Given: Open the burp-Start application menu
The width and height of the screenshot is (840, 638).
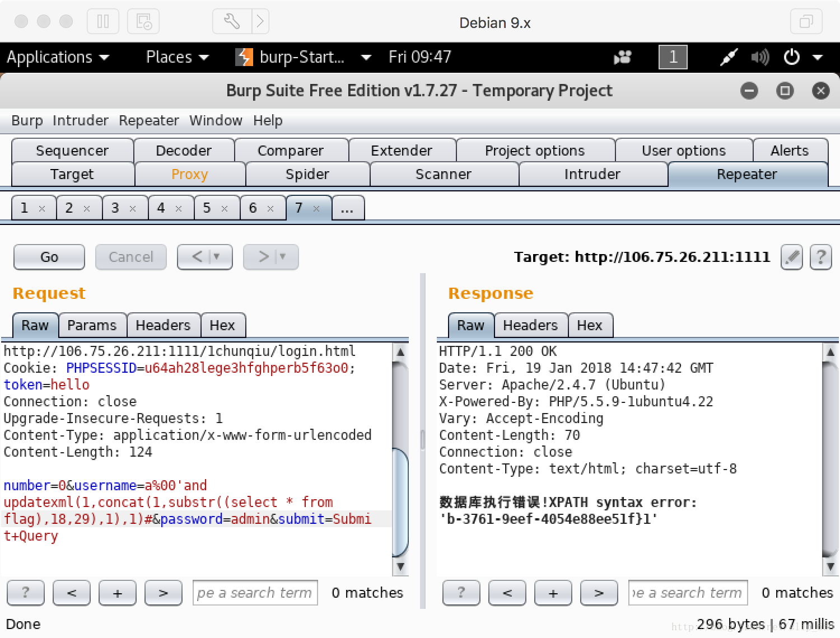Looking at the screenshot, I should point(303,57).
